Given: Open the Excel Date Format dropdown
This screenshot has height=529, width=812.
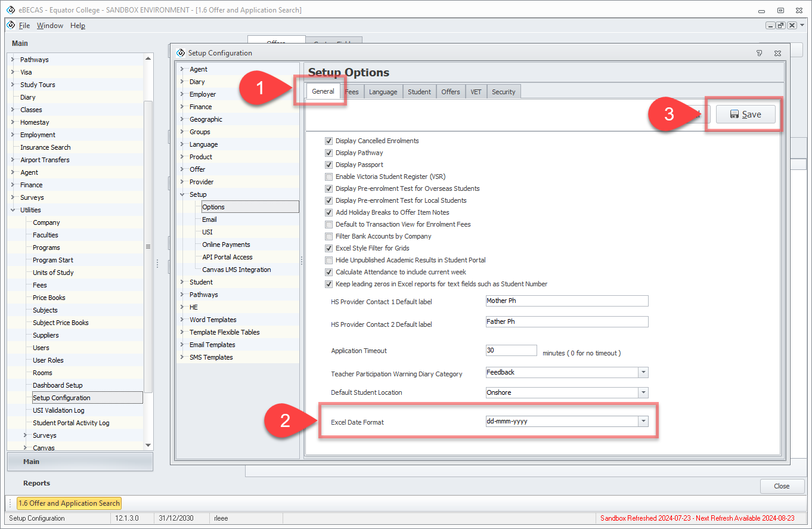Looking at the screenshot, I should coord(643,422).
